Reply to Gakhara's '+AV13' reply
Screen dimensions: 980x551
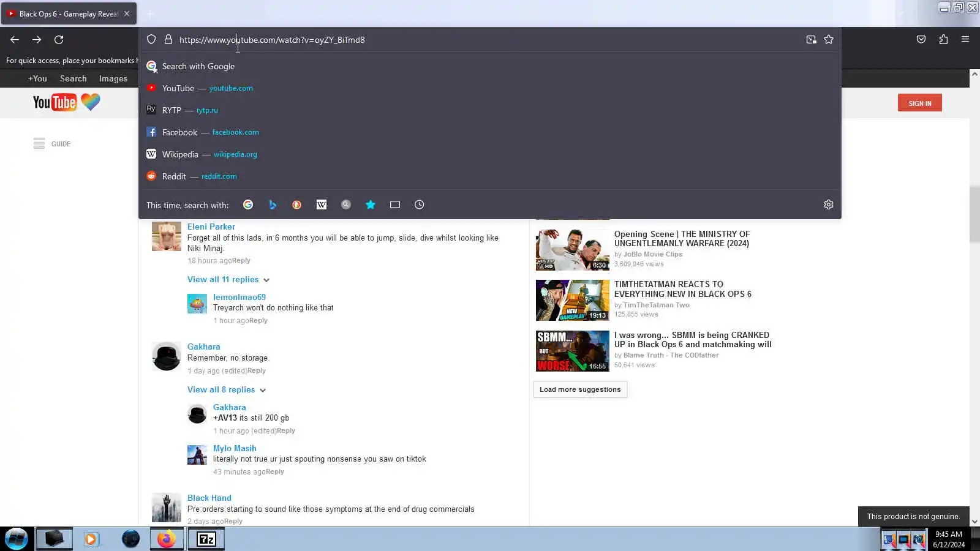pyautogui.click(x=286, y=431)
